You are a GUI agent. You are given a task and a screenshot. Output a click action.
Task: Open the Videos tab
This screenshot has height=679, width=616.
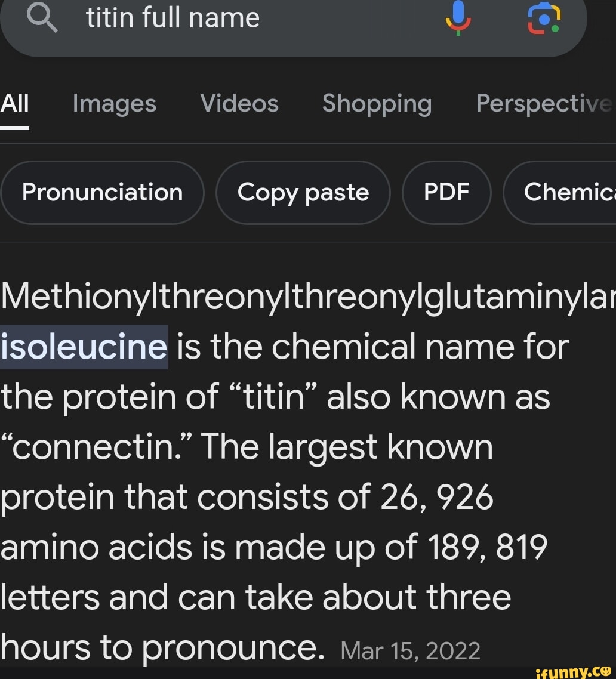click(239, 104)
